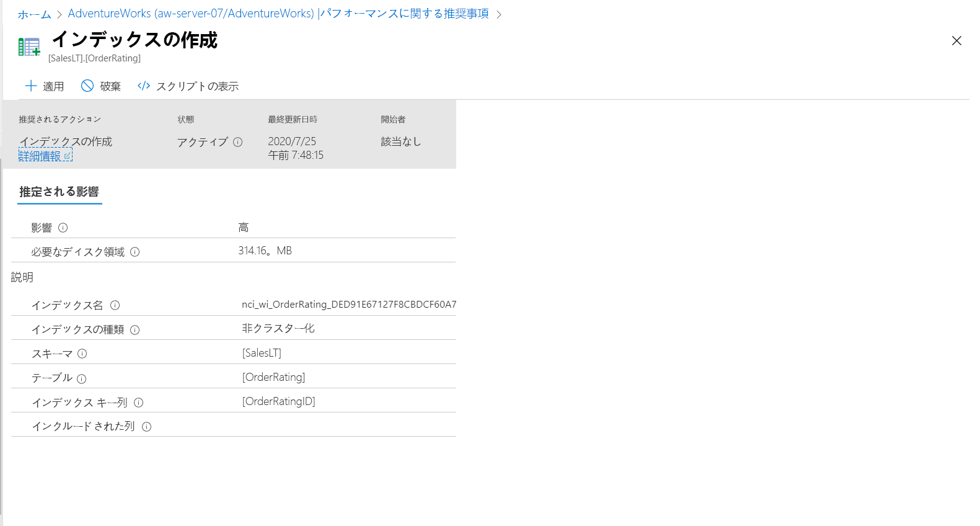Screen dimensions: 980x526
Task: Select the 推定される影響 tab
Action: [60, 192]
